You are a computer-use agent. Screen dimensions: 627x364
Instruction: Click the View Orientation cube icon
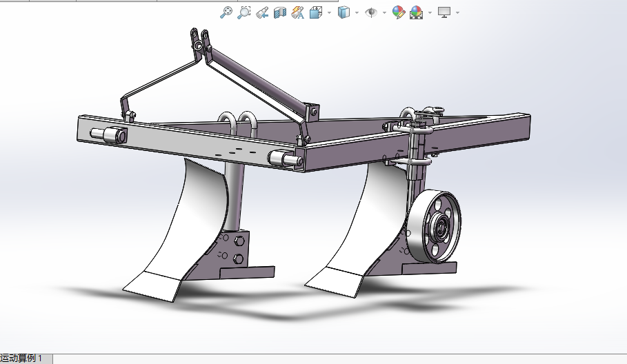tap(316, 12)
